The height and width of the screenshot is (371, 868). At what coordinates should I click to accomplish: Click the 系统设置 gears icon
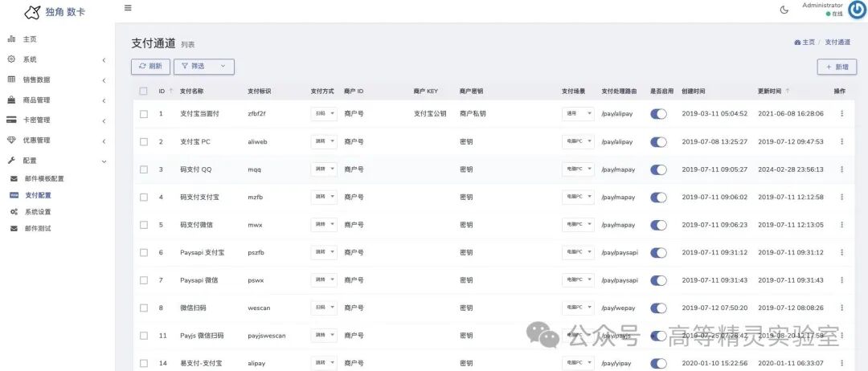(14, 212)
